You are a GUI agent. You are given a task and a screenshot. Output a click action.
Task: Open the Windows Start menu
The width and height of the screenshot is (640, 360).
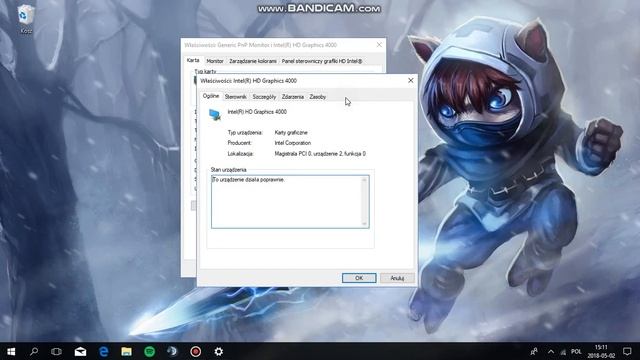11,351
